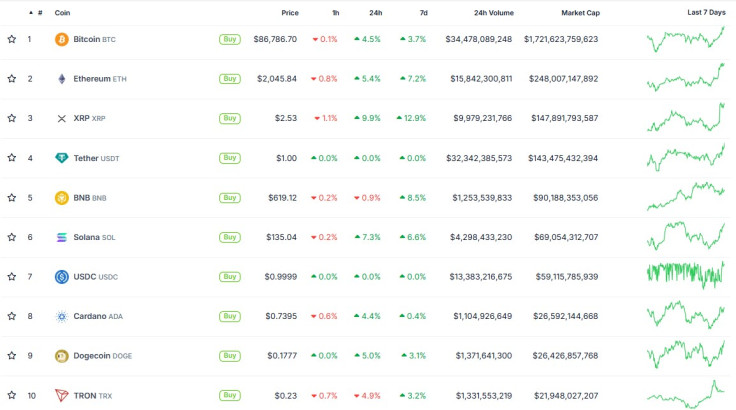The width and height of the screenshot is (736, 410).
Task: Toggle the Dogecoin favorite star
Action: [x=12, y=355]
